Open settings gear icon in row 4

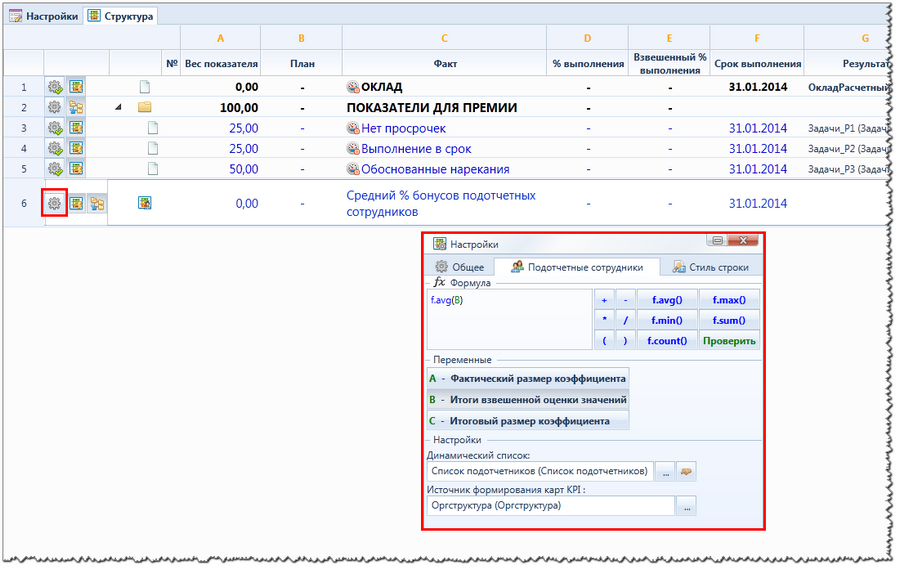(x=55, y=149)
